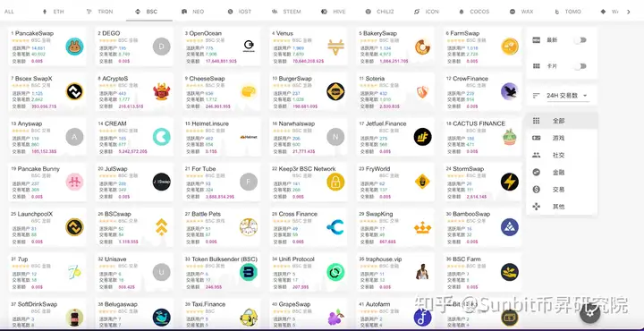
Task: Click the CREAM teal logo
Action: [x=161, y=137]
